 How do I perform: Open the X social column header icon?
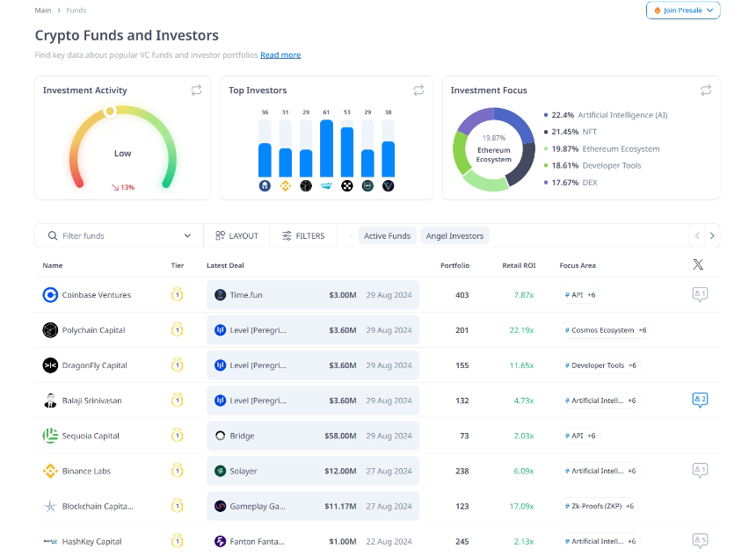pyautogui.click(x=698, y=264)
